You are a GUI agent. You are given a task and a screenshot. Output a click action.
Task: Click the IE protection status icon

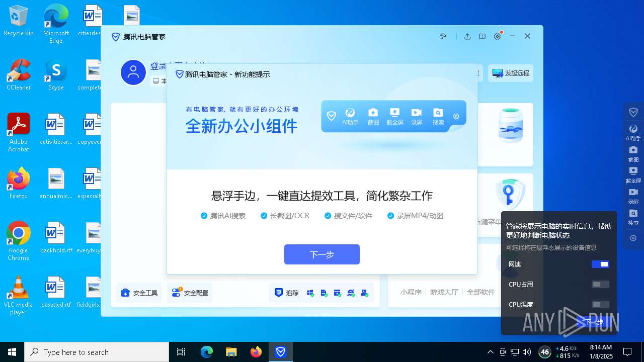coord(351,293)
